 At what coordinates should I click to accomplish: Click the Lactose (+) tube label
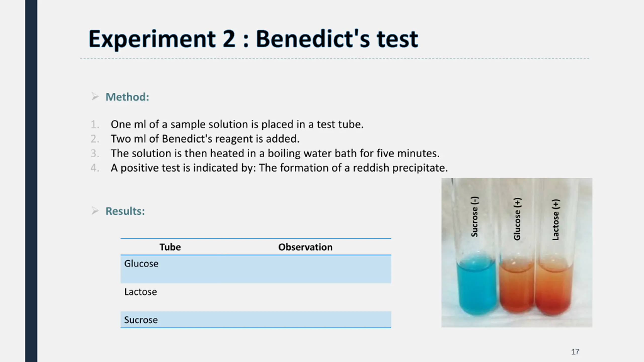(x=556, y=220)
